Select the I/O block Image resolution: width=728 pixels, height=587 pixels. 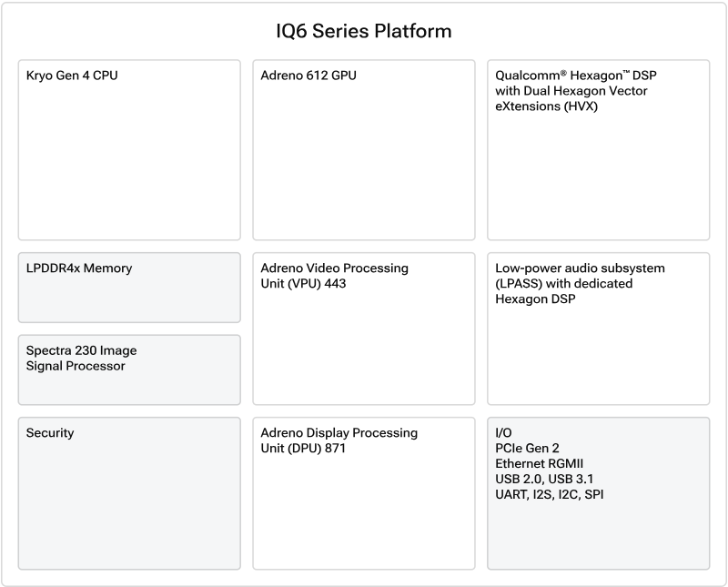click(x=599, y=493)
